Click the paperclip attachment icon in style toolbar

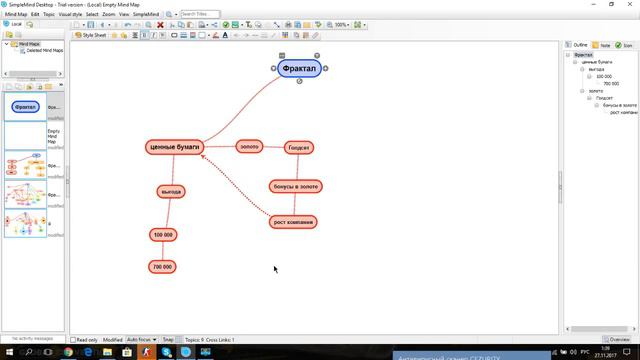coord(315,36)
